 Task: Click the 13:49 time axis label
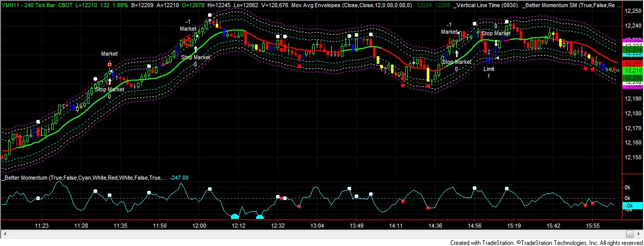tap(356, 225)
